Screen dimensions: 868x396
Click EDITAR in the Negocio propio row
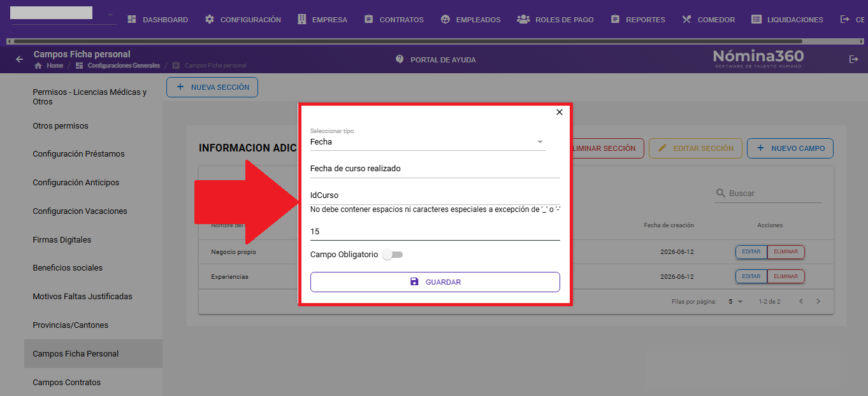pos(751,251)
